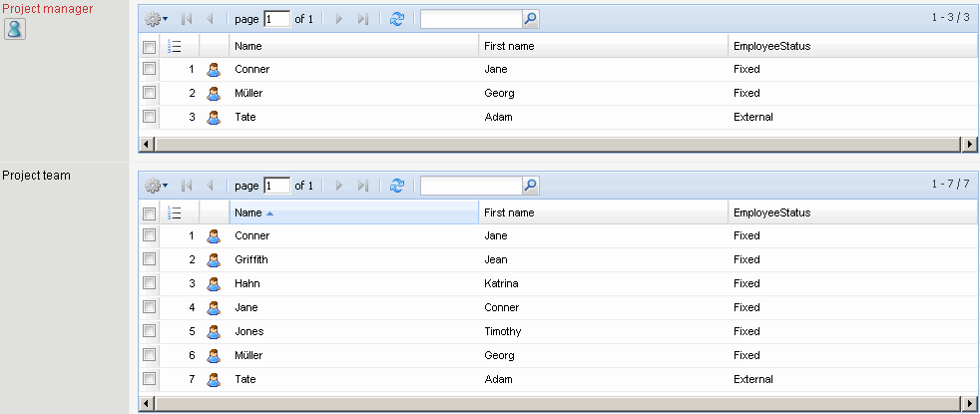980x414 pixels.
Task: Click page number field in Project team grid
Action: pos(276,186)
